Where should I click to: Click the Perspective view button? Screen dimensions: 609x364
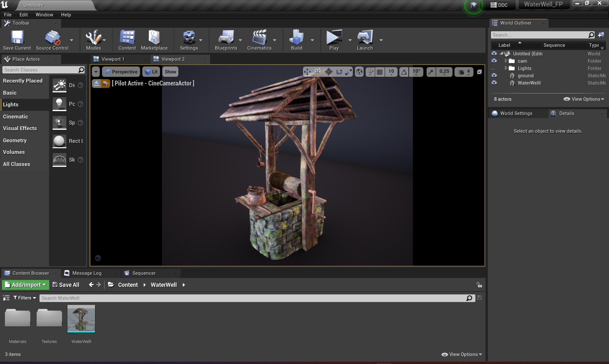click(121, 72)
